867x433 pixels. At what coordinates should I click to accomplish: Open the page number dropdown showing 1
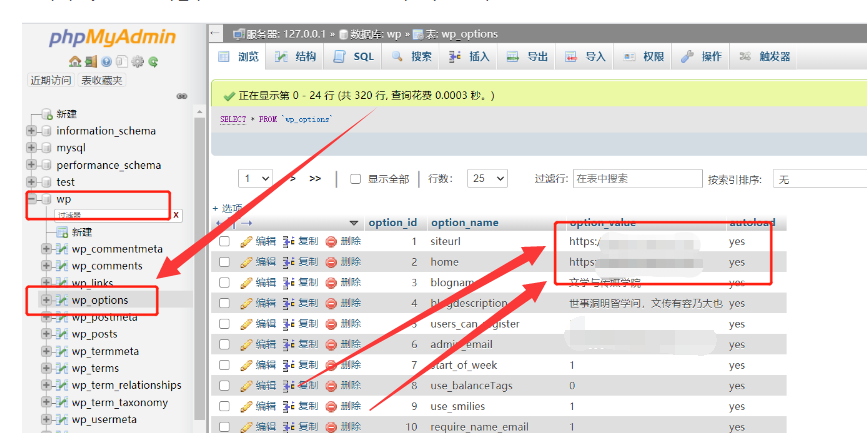click(x=255, y=179)
